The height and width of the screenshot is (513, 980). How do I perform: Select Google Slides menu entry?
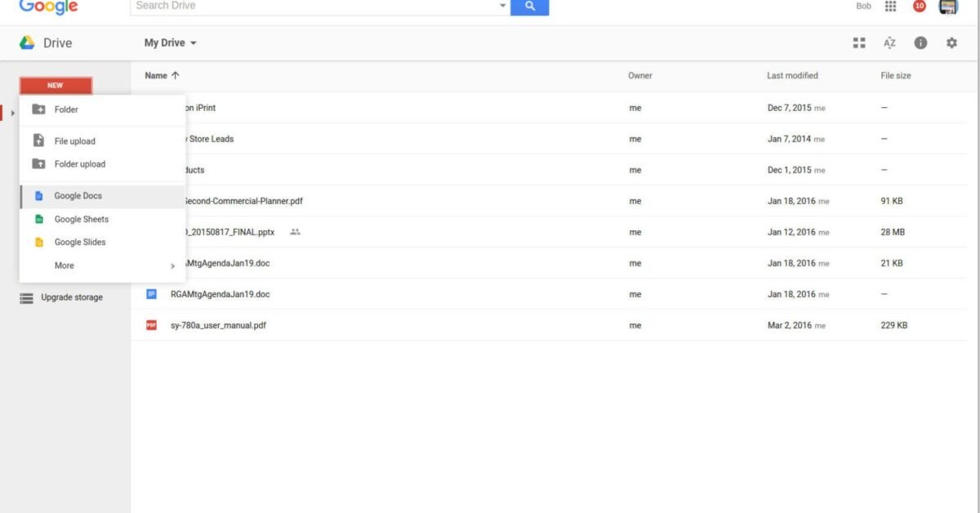(x=102, y=242)
